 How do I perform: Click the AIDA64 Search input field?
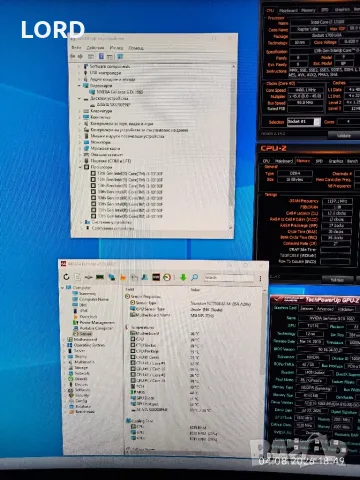point(228,277)
